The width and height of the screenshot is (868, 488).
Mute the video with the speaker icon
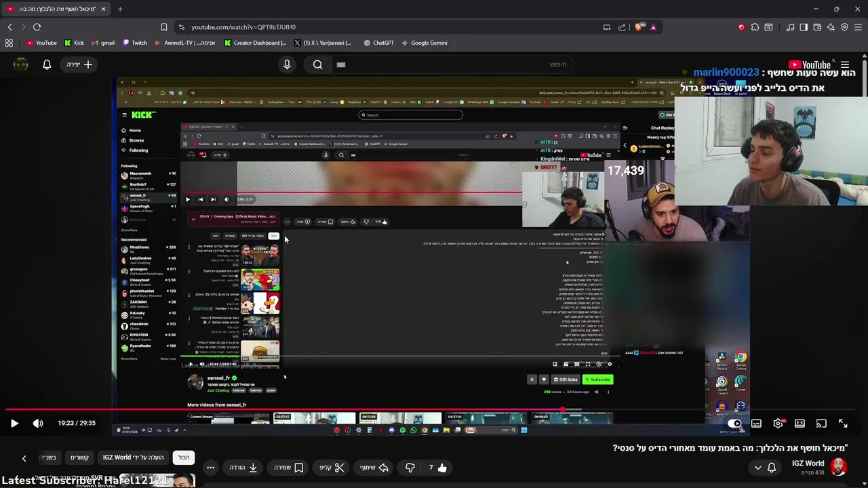coord(38,423)
